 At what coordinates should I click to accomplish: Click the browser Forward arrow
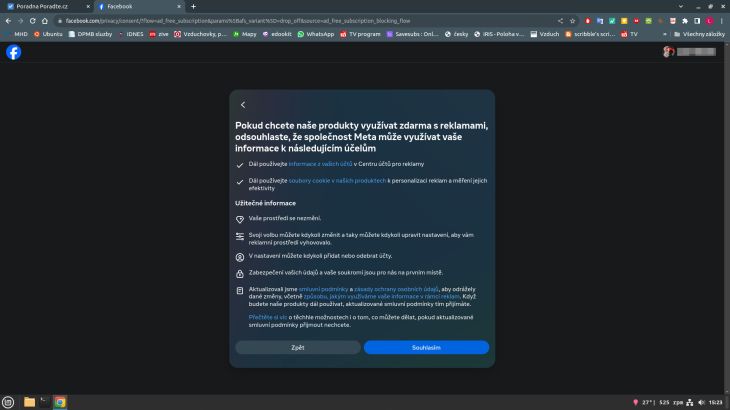coord(20,21)
